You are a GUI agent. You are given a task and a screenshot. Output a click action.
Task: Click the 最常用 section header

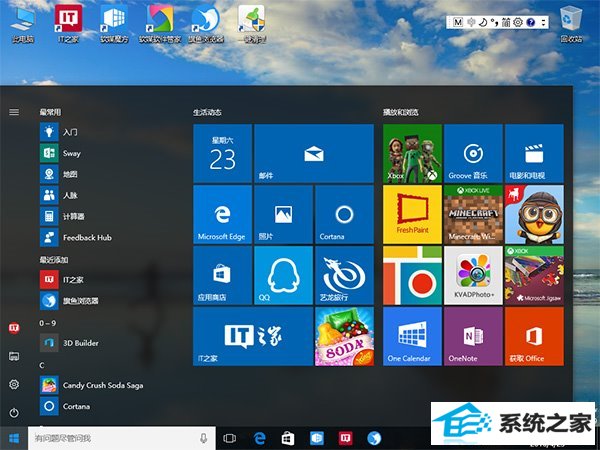[50, 112]
